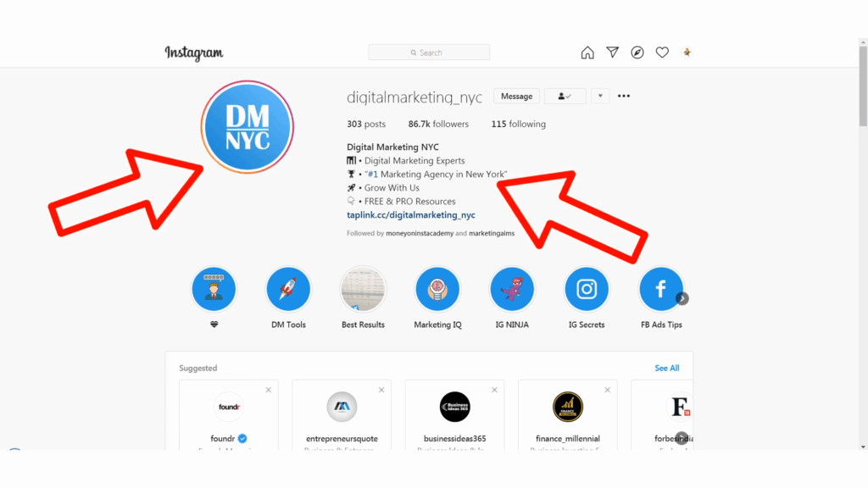Open businessideas365 profile avatar

(454, 407)
